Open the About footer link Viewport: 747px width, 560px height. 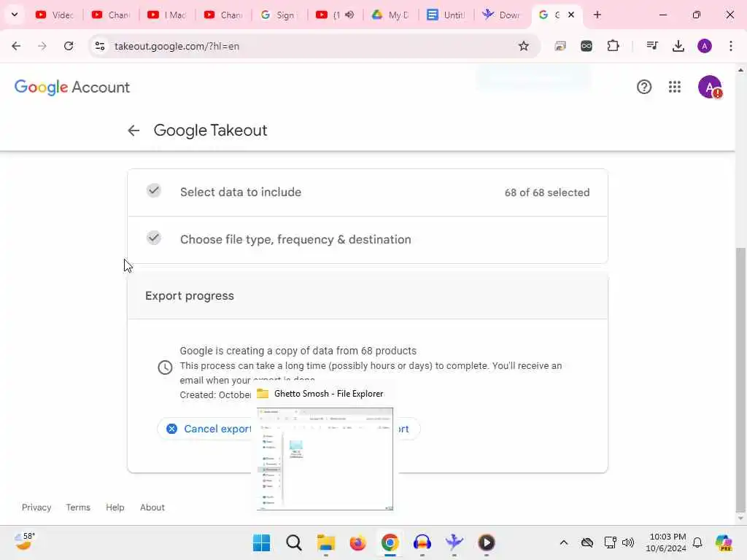pyautogui.click(x=152, y=507)
